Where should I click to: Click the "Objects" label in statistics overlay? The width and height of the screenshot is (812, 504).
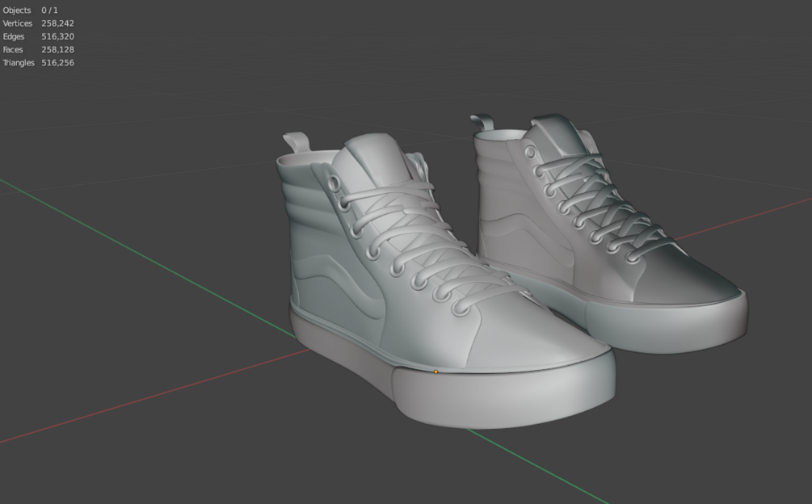point(17,10)
